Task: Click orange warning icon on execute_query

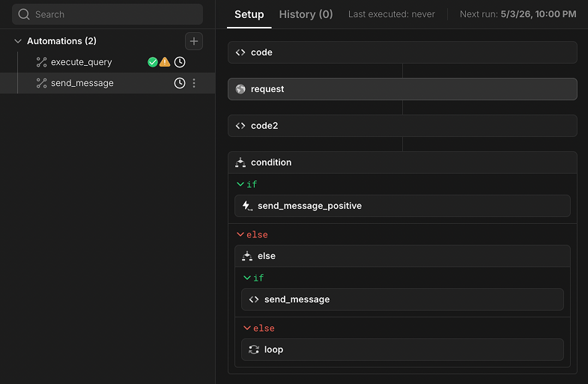Action: 165,62
